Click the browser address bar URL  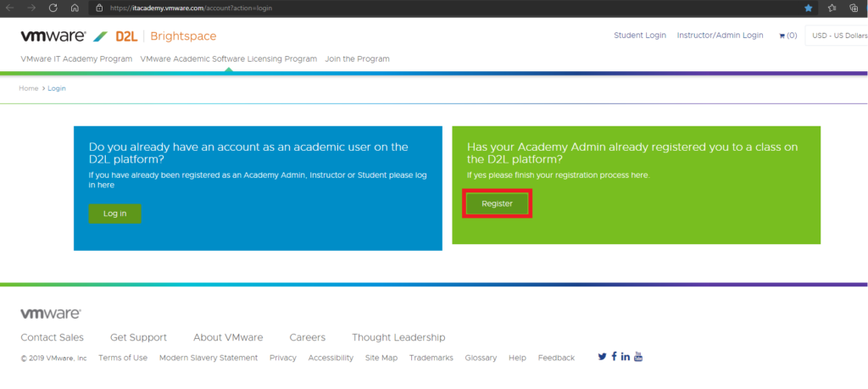(x=191, y=8)
